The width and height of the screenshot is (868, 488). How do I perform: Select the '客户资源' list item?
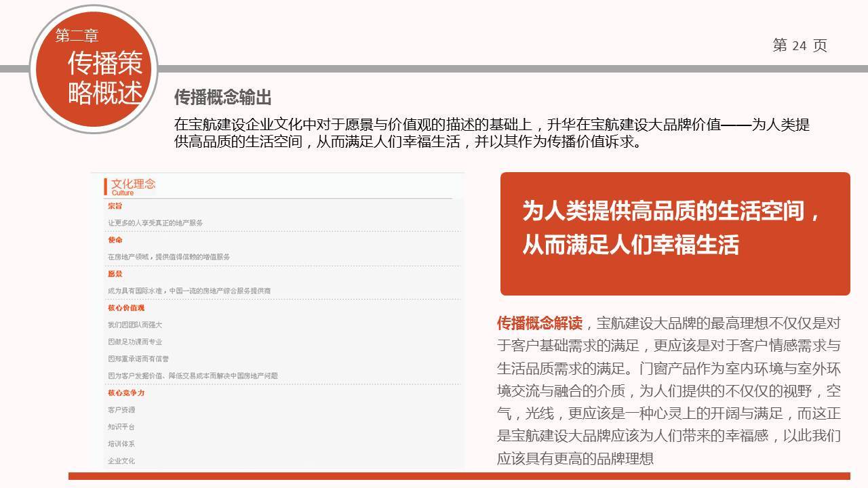[121, 410]
